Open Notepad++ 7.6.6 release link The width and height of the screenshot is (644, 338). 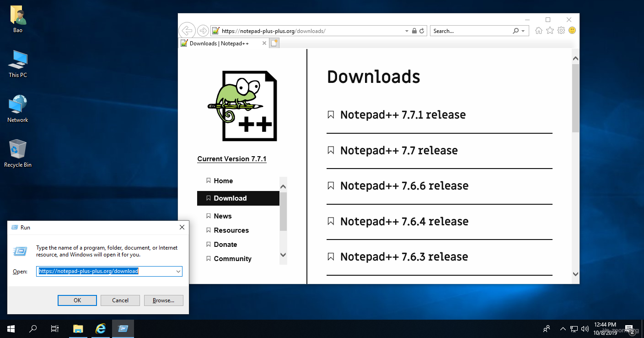[x=404, y=185]
